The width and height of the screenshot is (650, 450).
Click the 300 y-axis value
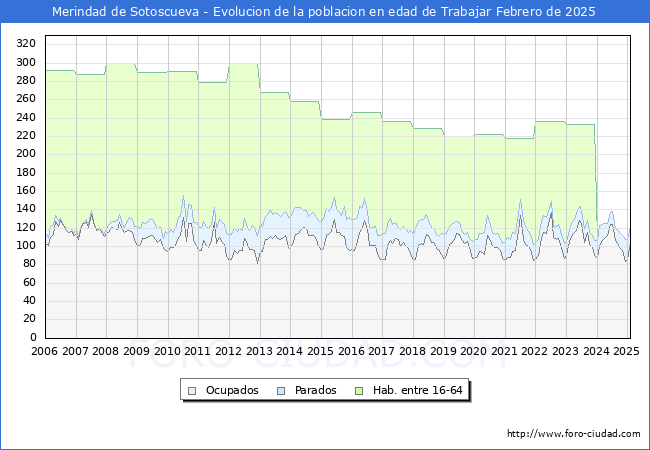[x=26, y=63]
